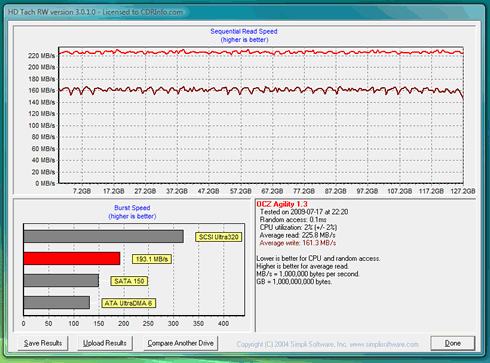Open the www.simplisoftware.com link
This screenshot has height=363, width=490.
384,344
